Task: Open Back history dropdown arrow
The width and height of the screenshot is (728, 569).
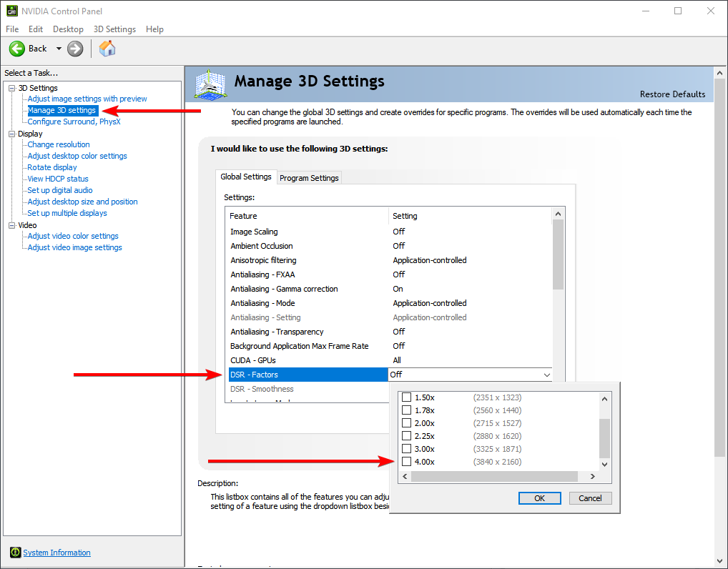Action: [x=59, y=49]
